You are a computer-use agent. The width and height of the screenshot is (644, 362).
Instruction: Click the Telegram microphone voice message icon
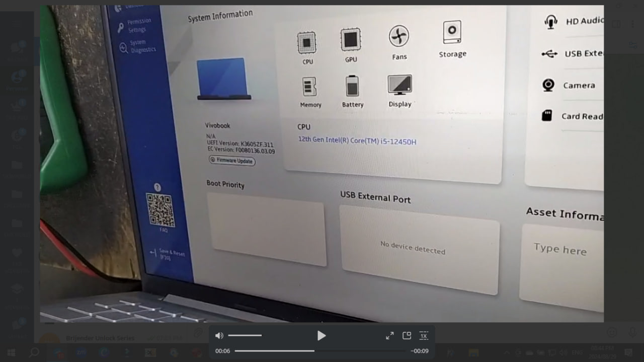pos(632,332)
